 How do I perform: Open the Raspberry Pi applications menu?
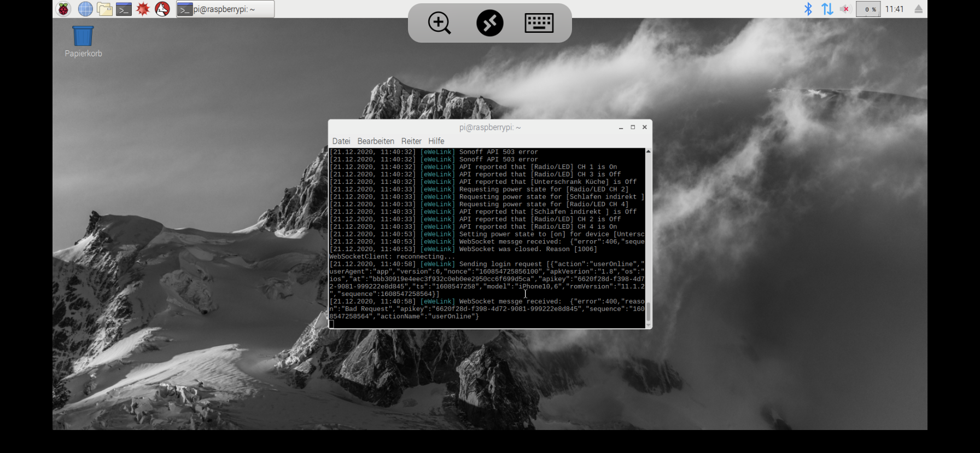pos(63,9)
